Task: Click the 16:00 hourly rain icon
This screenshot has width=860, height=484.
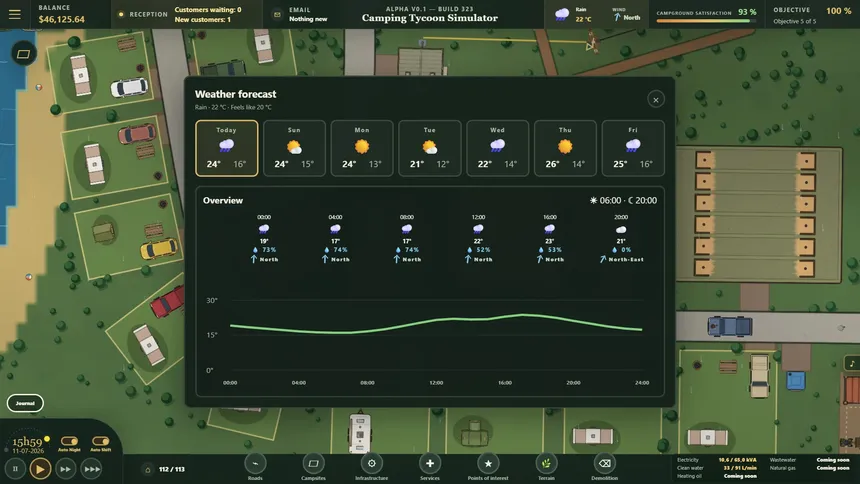Action: 550,228
